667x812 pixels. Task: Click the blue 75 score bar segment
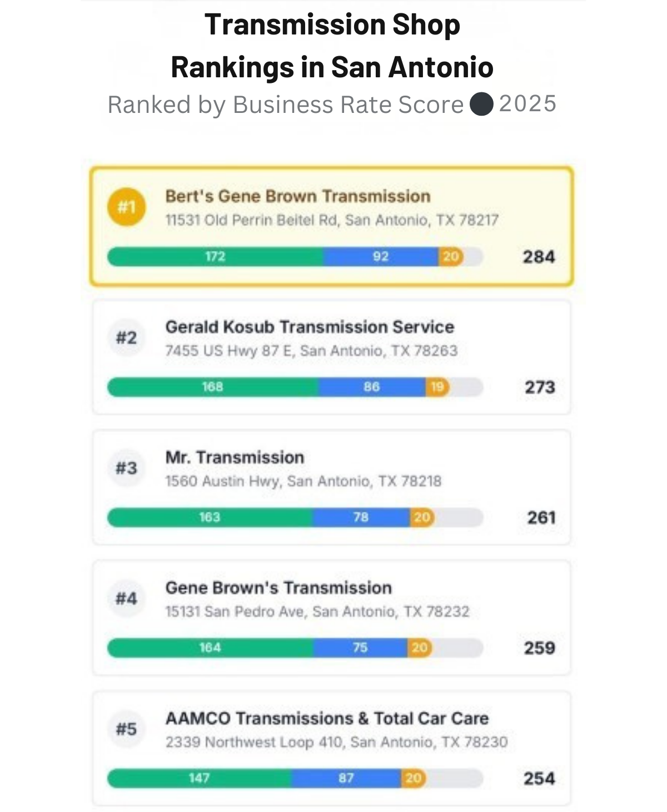pos(360,648)
